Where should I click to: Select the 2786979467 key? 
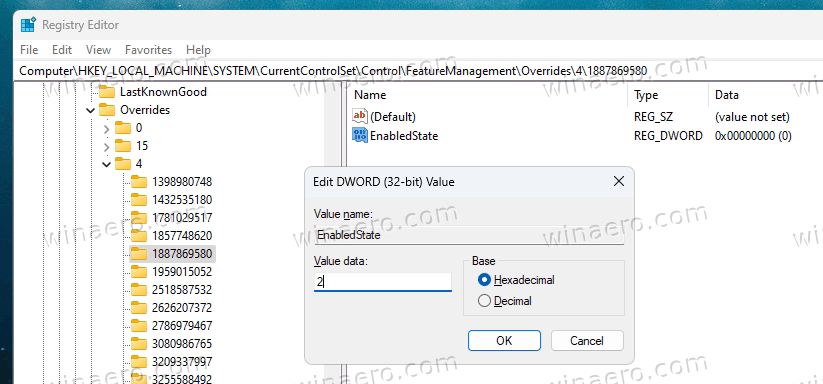(x=182, y=326)
